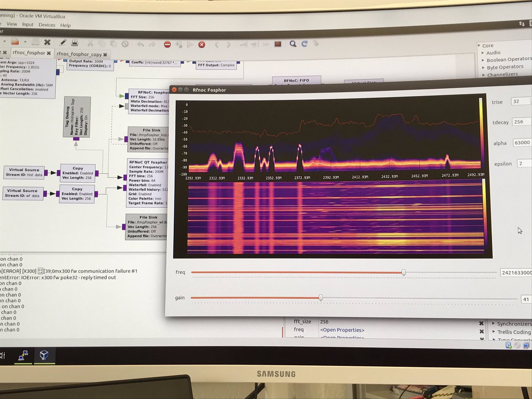
Task: Switch to the rfnoc_fosphor tab
Action: (29, 53)
